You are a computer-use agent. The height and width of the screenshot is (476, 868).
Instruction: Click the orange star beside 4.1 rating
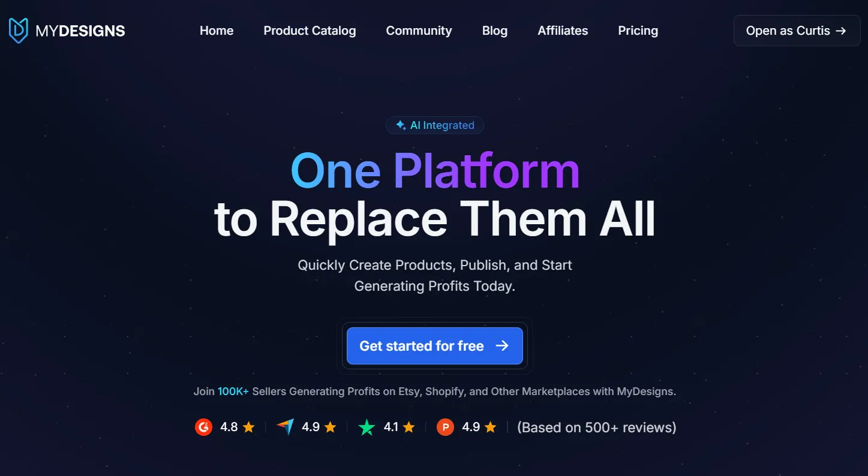(409, 427)
